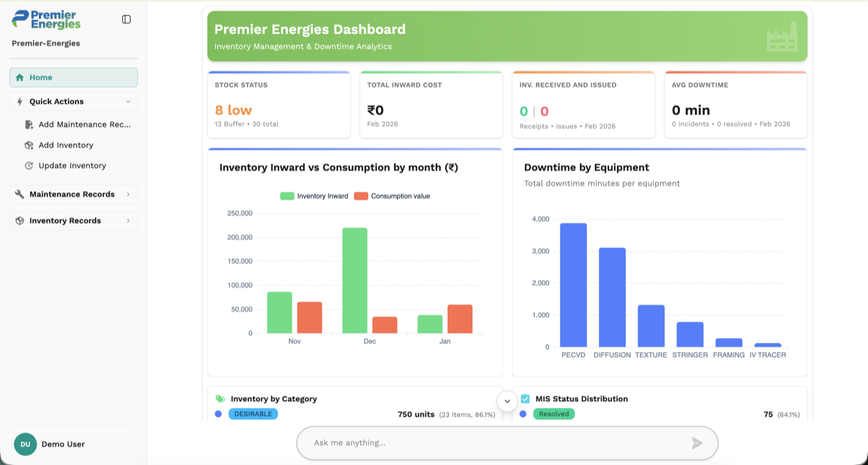
Task: Click the Add Maintenance Record file icon
Action: click(x=29, y=124)
